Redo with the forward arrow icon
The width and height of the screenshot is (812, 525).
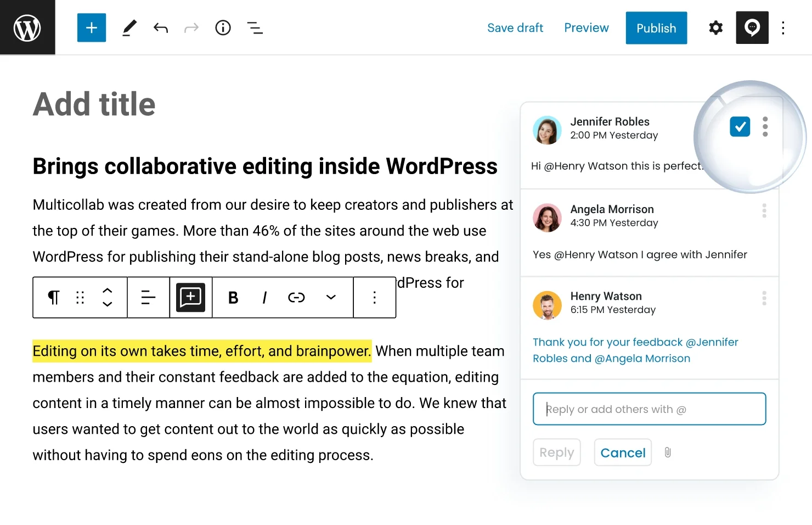point(191,28)
